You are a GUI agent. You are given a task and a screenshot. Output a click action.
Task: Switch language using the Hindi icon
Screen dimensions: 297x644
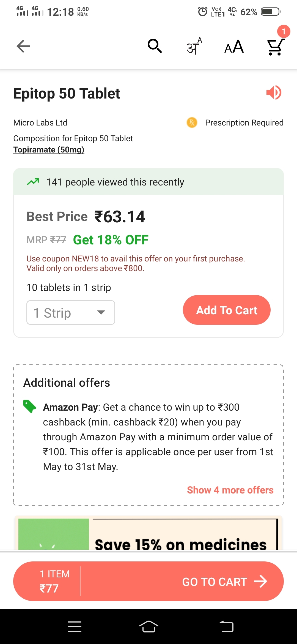(x=194, y=46)
